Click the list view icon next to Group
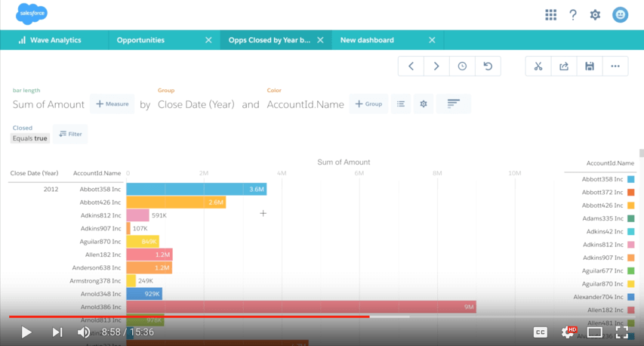644x346 pixels. (400, 104)
